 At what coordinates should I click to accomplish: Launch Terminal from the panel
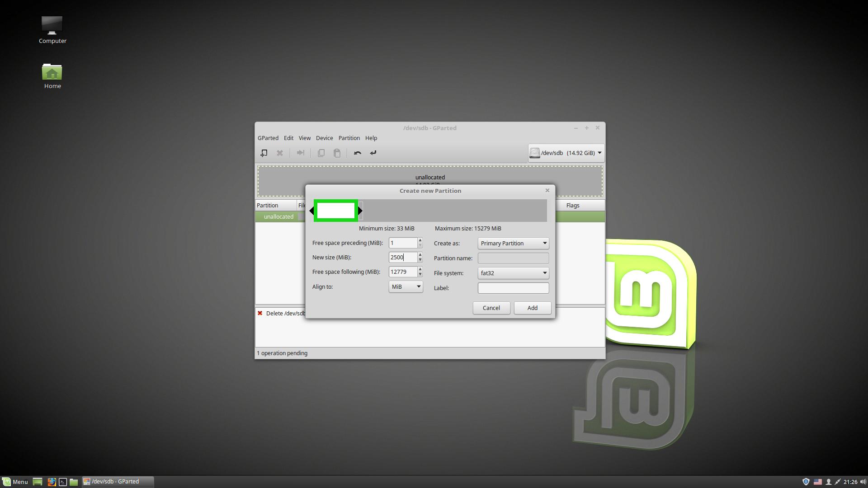pos(63,482)
